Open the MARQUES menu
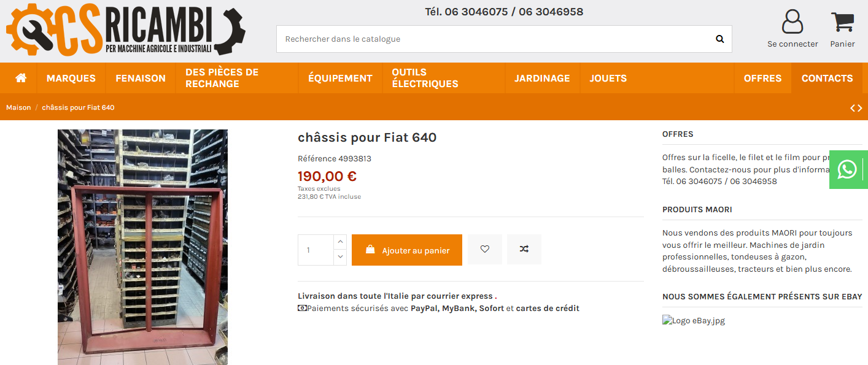Screen dimensions: 868x365 (71, 78)
